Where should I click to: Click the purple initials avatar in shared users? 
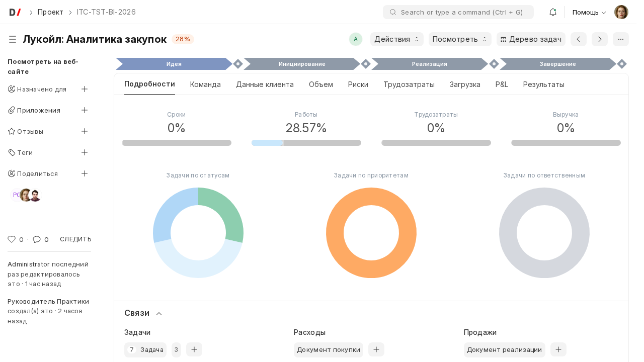pos(16,195)
